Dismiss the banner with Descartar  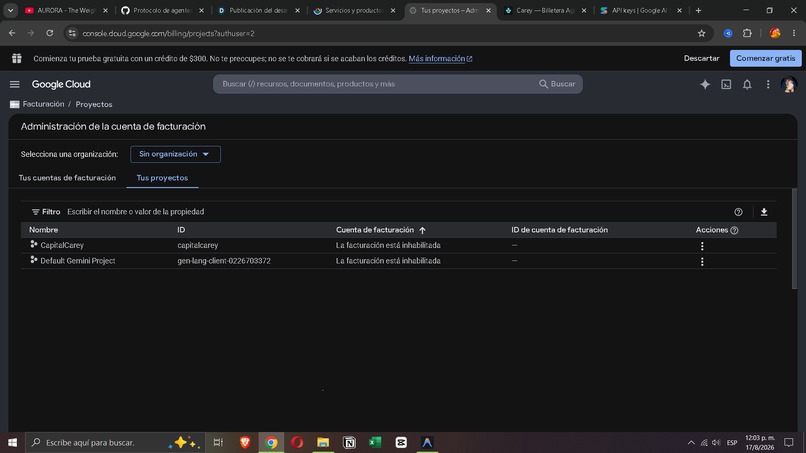pos(701,58)
